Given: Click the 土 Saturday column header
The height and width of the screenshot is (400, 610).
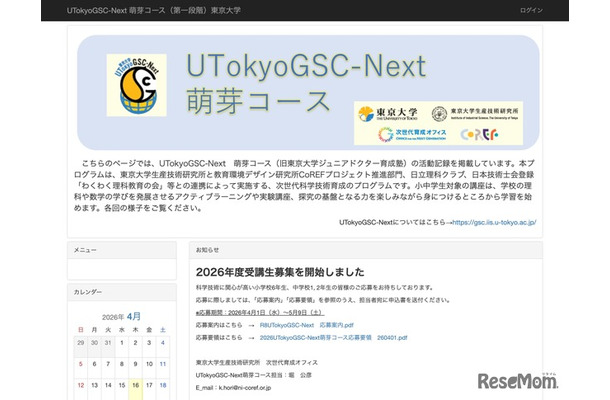Looking at the screenshot, I should 163,330.
